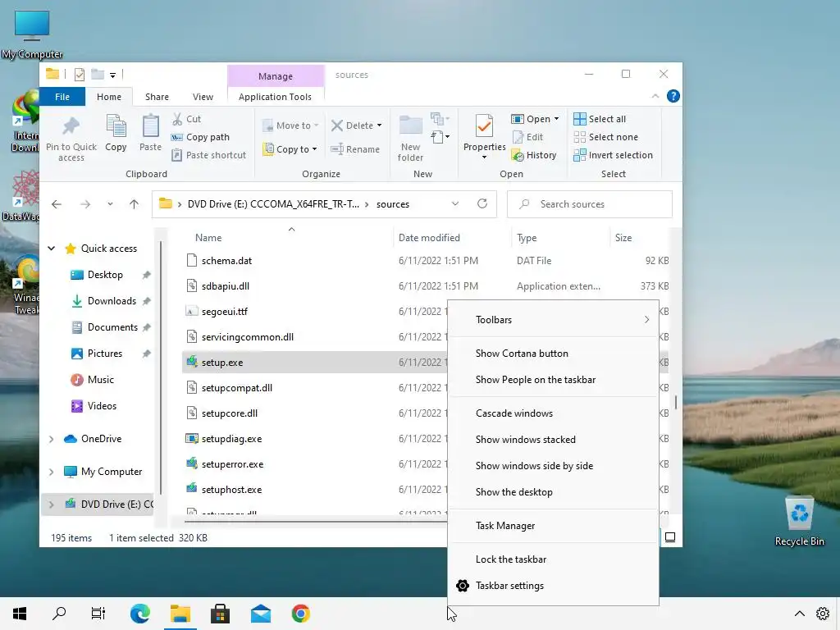Screen dimensions: 840x630
Task: Collapse the ribbon with up chevron
Action: coord(655,96)
